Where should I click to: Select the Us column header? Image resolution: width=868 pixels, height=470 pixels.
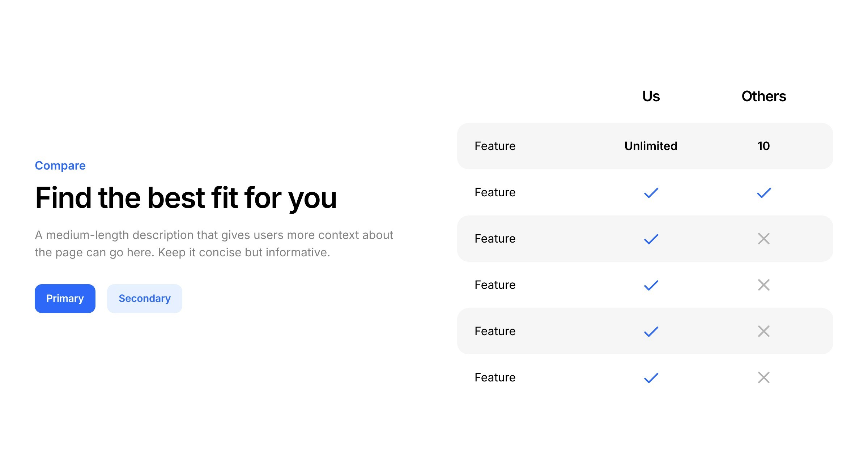pos(651,96)
